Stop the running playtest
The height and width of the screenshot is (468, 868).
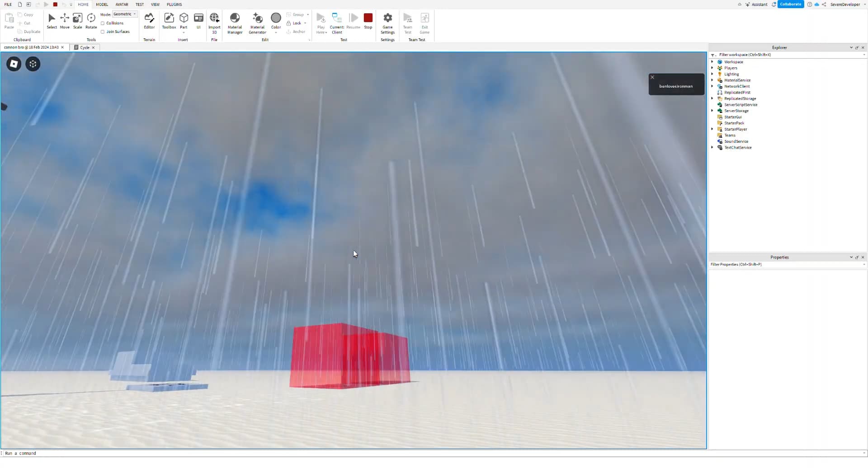(368, 18)
